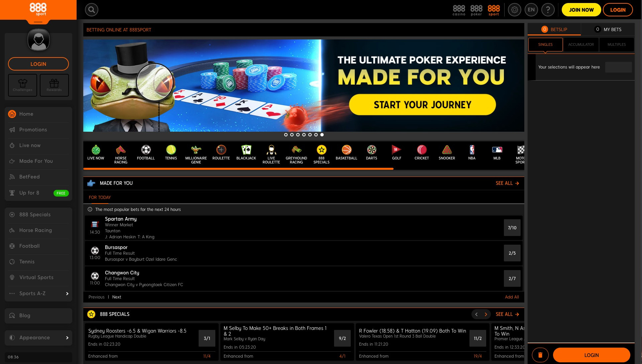Image resolution: width=642 pixels, height=364 pixels.
Task: Open the search magnifier icon
Action: [x=91, y=10]
